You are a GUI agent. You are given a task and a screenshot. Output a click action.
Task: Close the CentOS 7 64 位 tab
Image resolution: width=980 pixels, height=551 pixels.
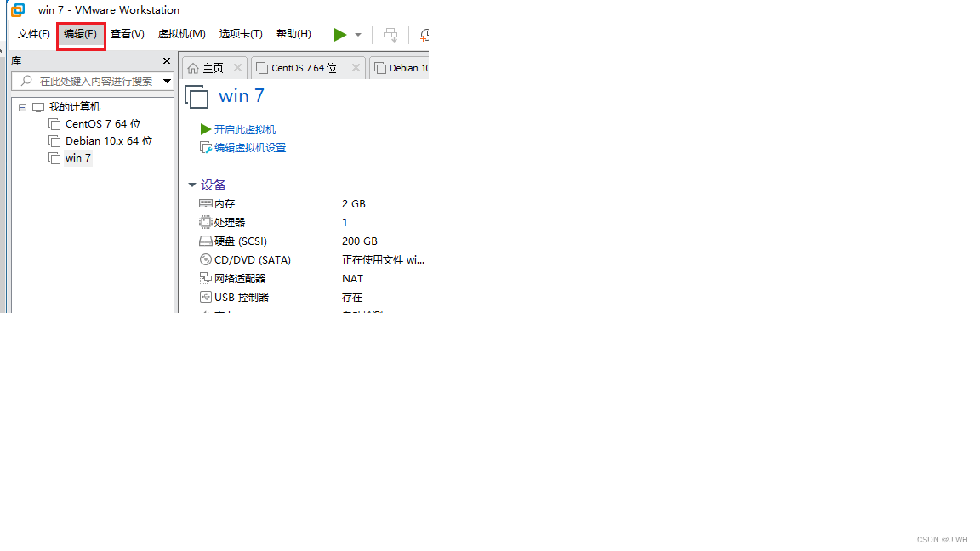coord(356,67)
